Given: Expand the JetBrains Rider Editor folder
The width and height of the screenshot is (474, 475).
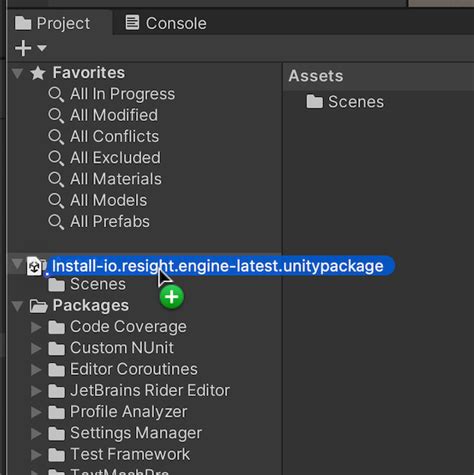Looking at the screenshot, I should tap(36, 391).
